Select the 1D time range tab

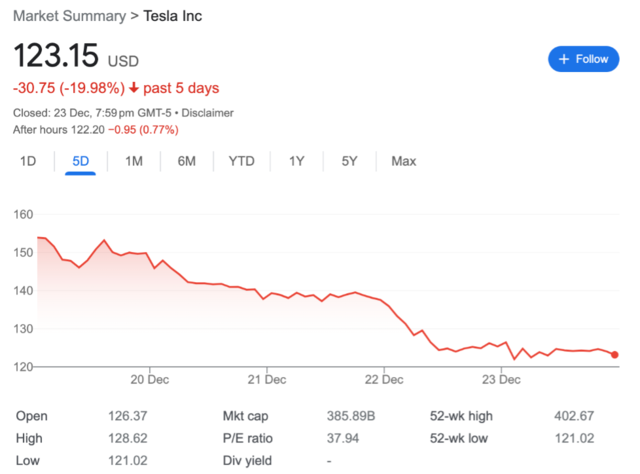[x=29, y=161]
